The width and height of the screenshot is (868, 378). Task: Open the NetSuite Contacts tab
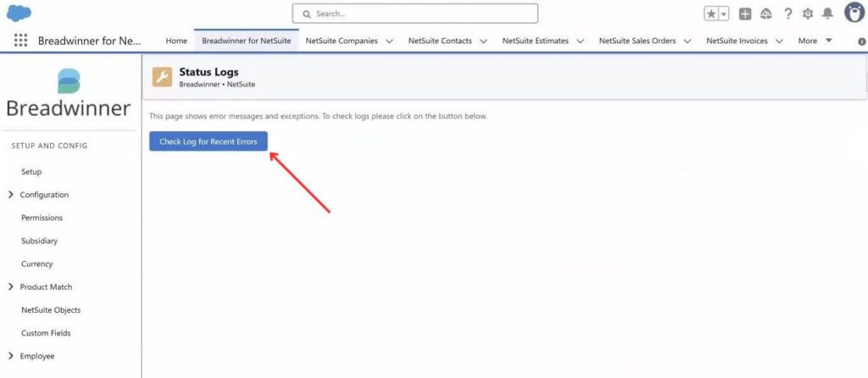tap(440, 41)
